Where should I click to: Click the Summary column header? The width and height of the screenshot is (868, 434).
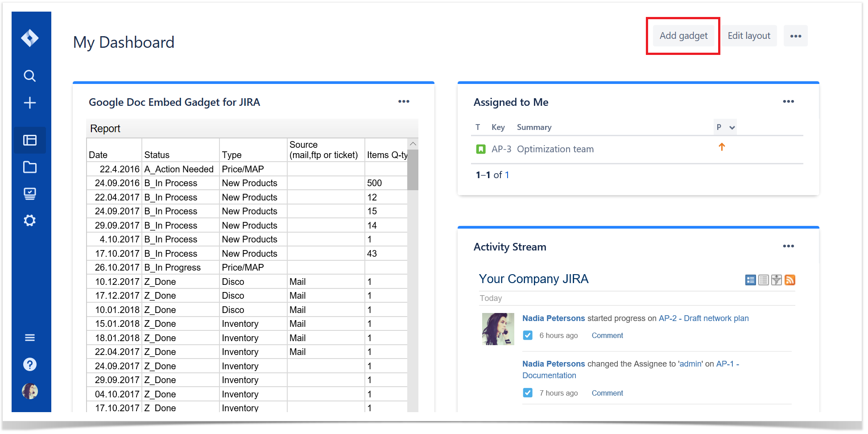(534, 127)
